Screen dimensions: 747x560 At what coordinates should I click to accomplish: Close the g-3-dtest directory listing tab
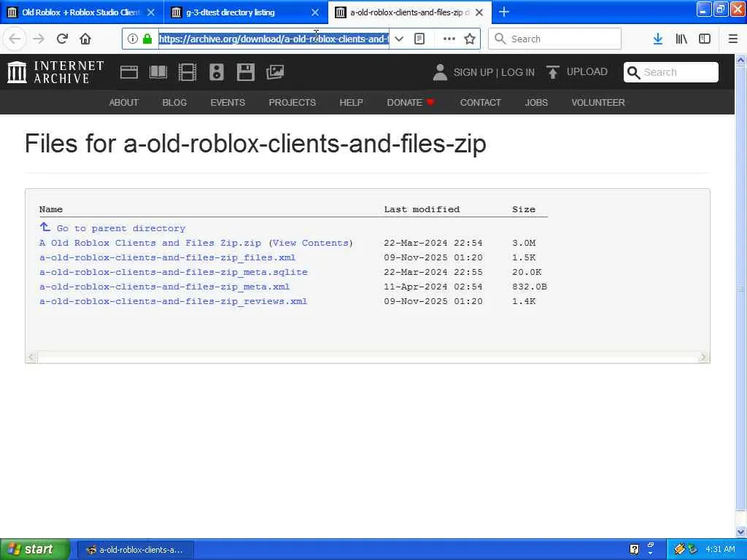[x=315, y=12]
